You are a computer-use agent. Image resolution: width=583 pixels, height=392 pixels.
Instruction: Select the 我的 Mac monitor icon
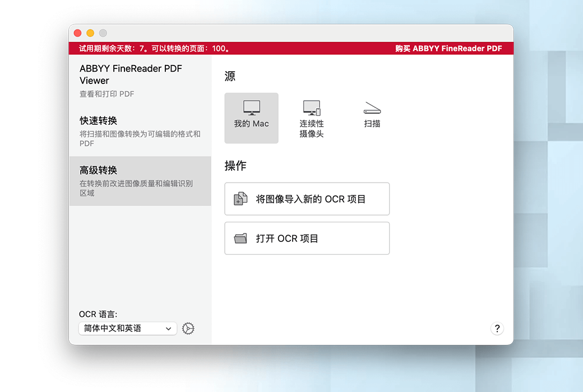251,108
